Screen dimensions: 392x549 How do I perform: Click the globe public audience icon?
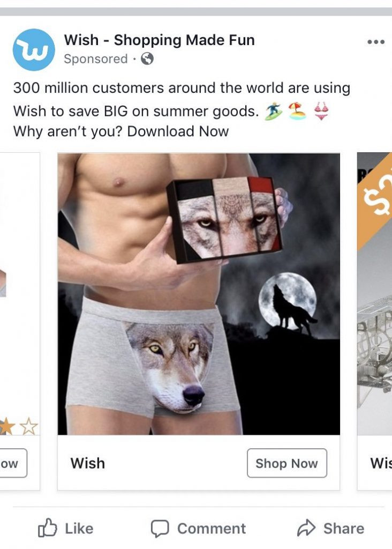[x=147, y=59]
